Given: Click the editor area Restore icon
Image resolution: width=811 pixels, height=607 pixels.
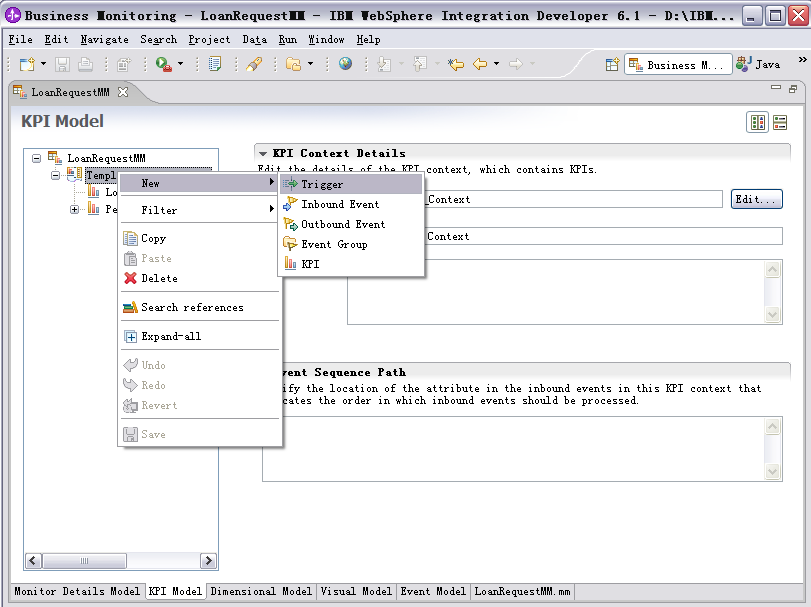Looking at the screenshot, I should coord(793,89).
